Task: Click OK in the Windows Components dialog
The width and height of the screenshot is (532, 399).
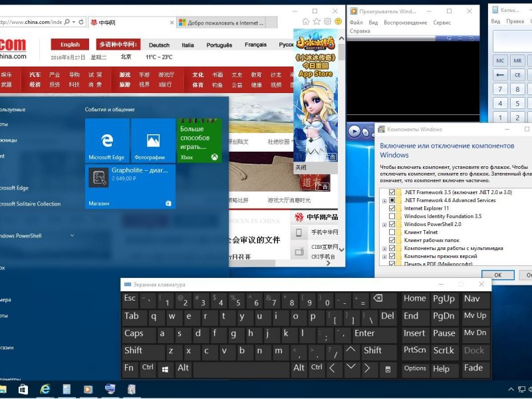Action: tap(497, 275)
